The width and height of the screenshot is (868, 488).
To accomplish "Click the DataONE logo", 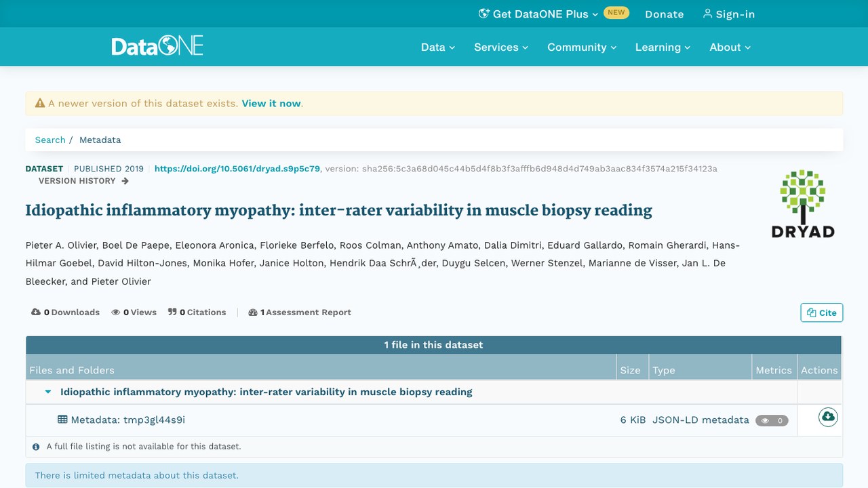I will [157, 47].
